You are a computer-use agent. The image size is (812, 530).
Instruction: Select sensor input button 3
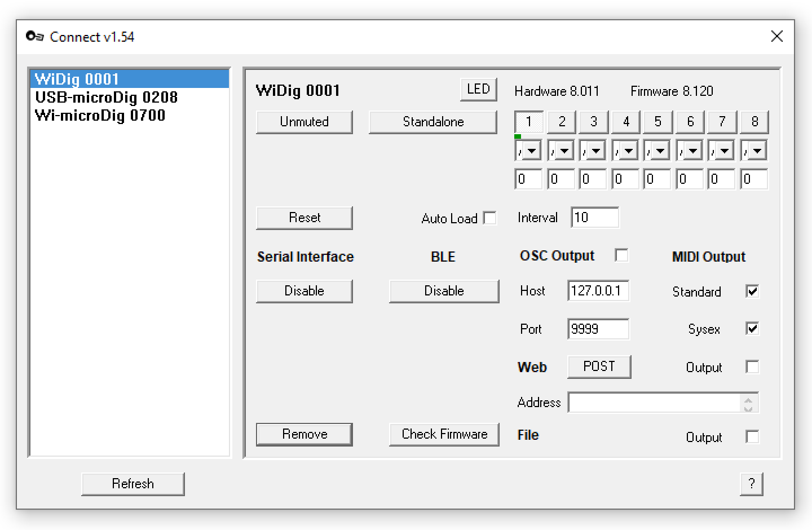pyautogui.click(x=593, y=122)
